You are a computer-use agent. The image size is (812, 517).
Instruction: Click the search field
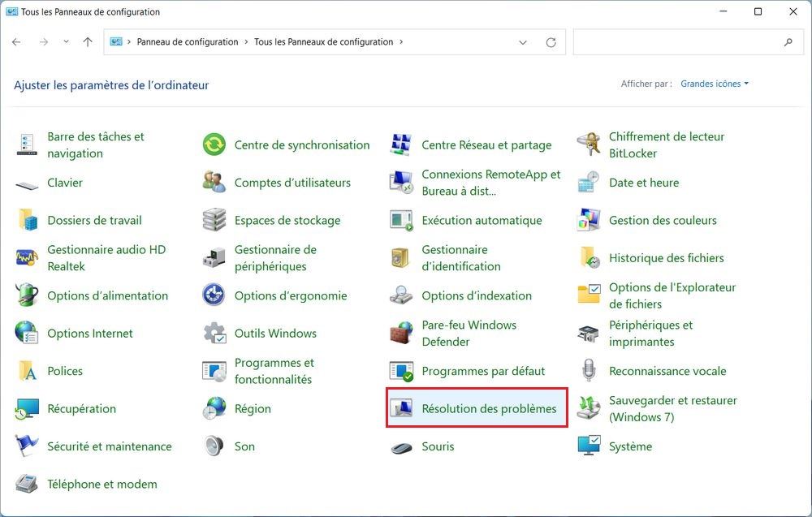click(686, 41)
